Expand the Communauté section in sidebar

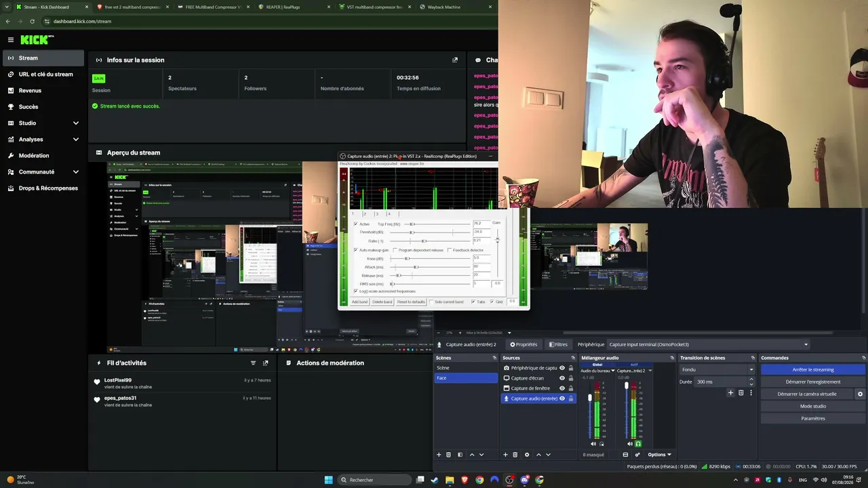76,171
